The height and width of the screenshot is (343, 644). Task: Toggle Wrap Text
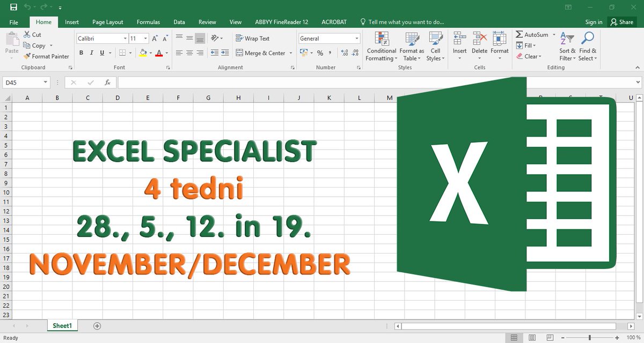click(253, 39)
